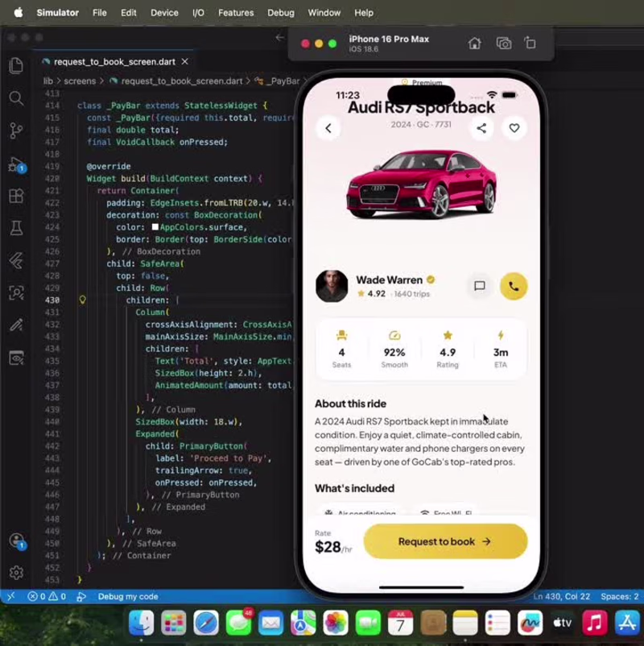The height and width of the screenshot is (646, 644).
Task: Open the Help menu
Action: [x=364, y=13]
